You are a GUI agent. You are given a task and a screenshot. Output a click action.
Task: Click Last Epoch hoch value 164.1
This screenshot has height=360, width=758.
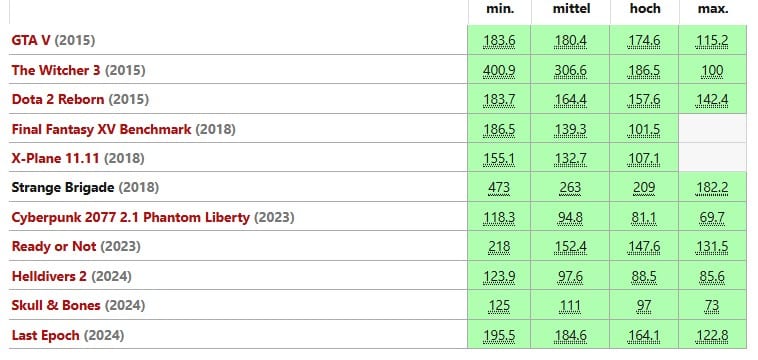click(x=644, y=336)
